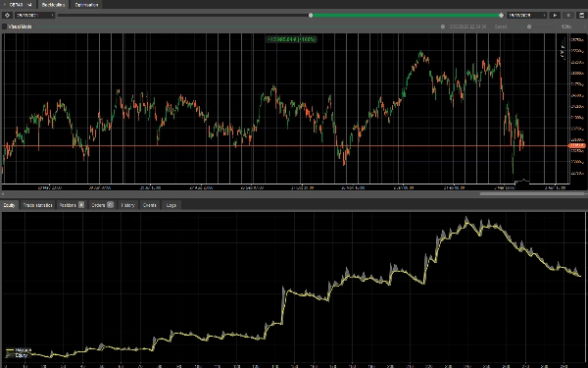This screenshot has width=588, height=368.
Task: Click the date range end diamond handle
Action: (502, 16)
